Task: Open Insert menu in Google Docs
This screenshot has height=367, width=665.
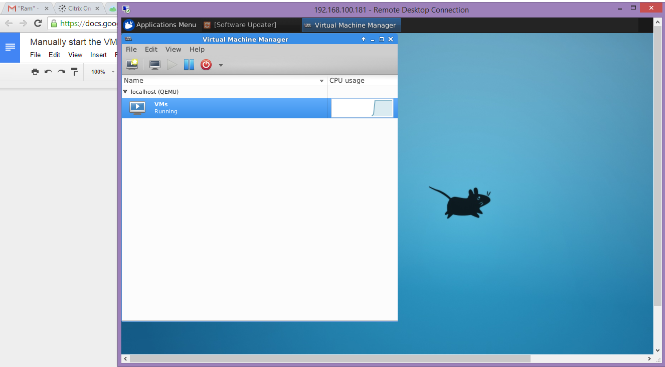Action: 98,55
